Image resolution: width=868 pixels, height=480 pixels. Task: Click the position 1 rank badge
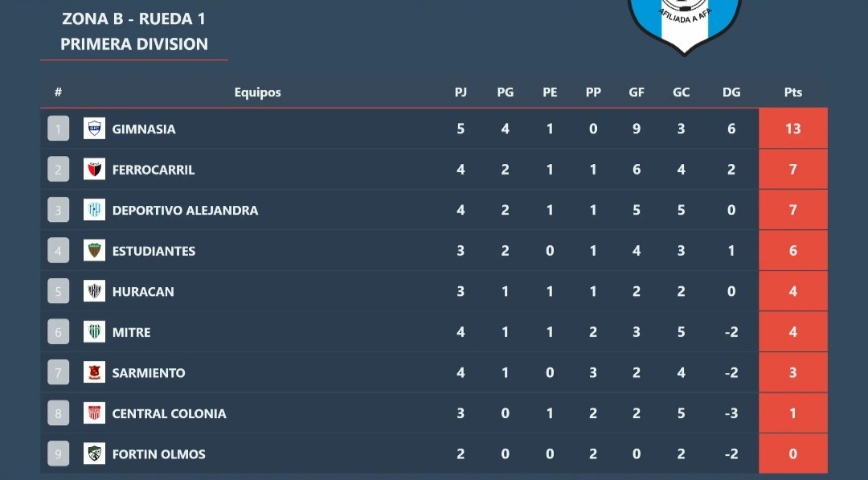pyautogui.click(x=58, y=129)
